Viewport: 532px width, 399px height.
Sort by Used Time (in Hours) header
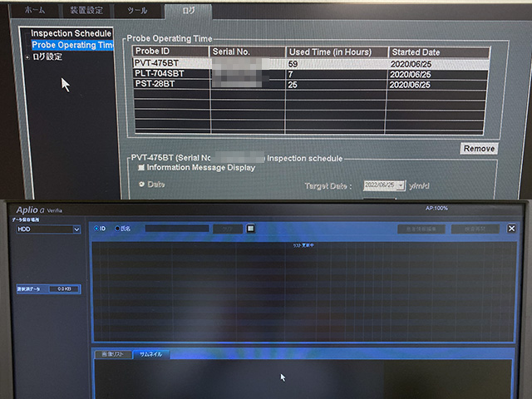click(337, 52)
